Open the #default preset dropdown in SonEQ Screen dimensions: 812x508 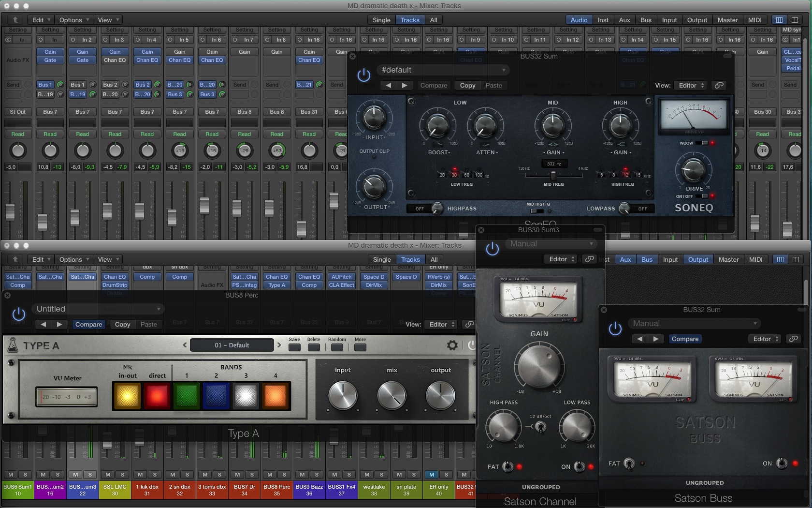pos(442,70)
